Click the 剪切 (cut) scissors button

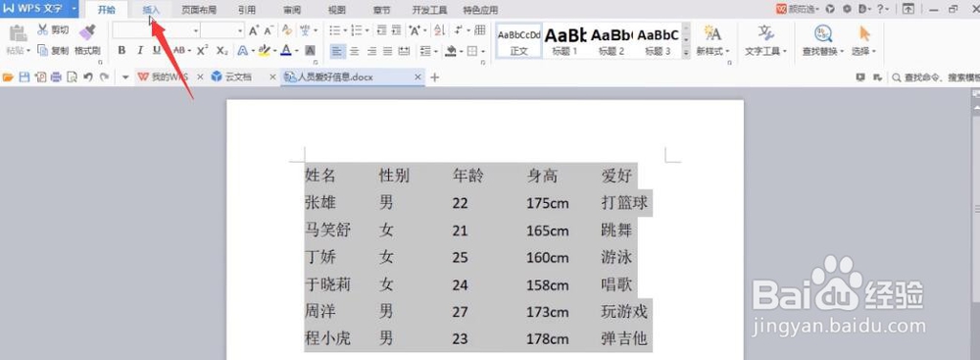pos(53,30)
